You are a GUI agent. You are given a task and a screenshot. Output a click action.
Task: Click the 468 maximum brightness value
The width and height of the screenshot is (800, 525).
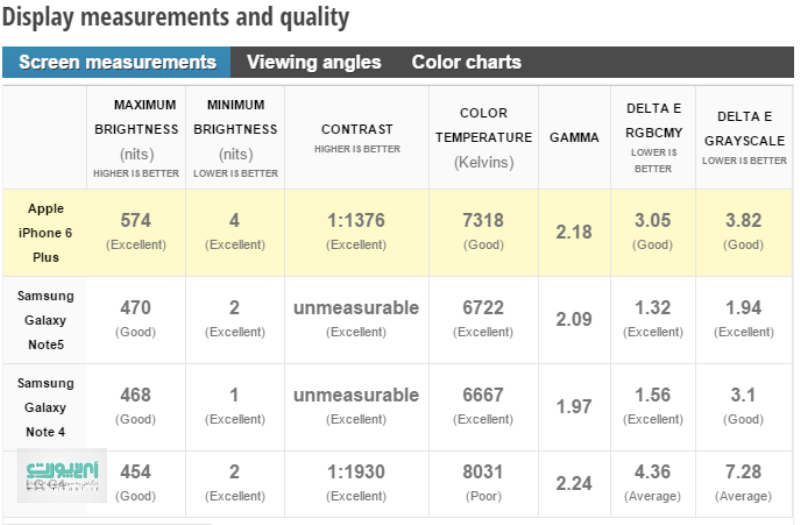pos(136,395)
